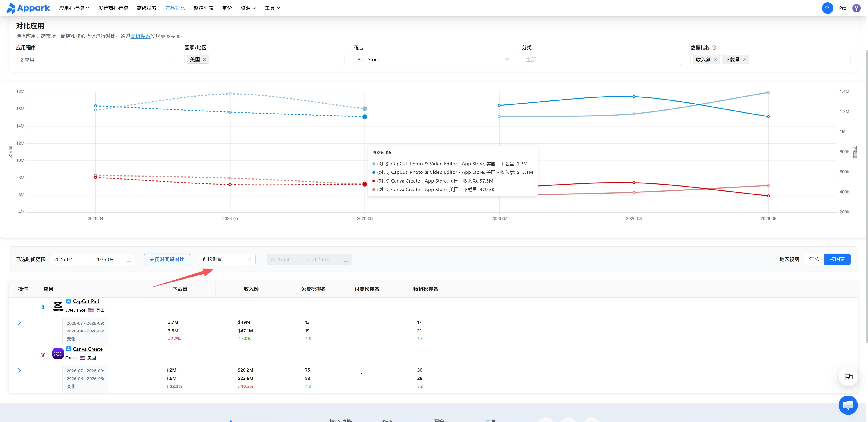Click 关闭时间段对比 button
Screen dimensions: 868x422
167,259
